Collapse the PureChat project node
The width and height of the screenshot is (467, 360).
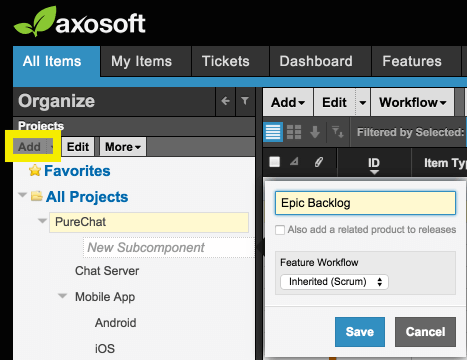42,221
